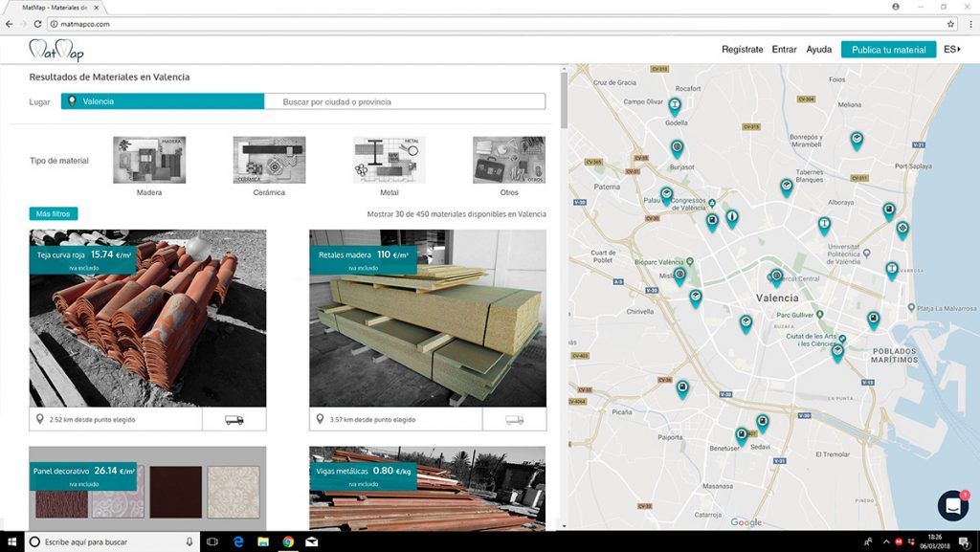980x552 pixels.
Task: Reload the page with refresh icon
Action: tap(37, 24)
